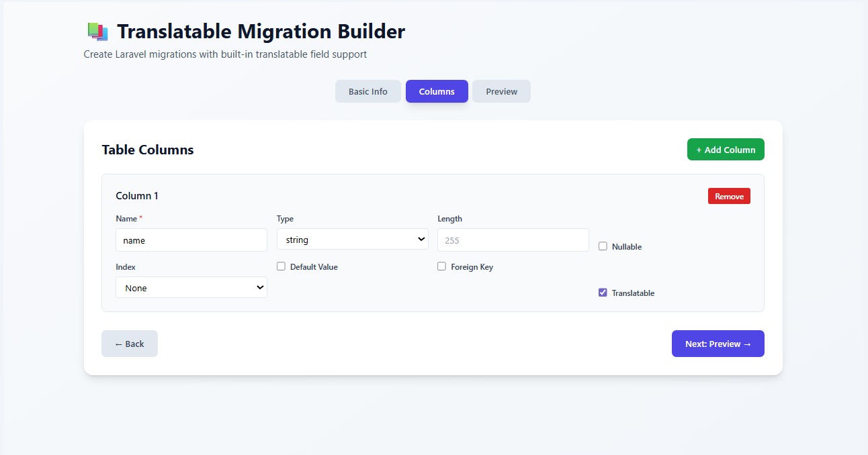Uncheck the Translatable checkbox
This screenshot has height=455, width=868.
[603, 293]
